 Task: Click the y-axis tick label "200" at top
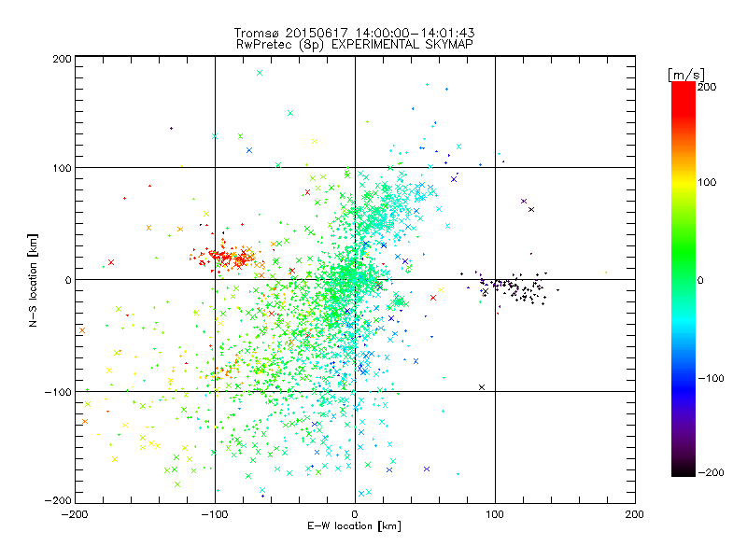(62, 59)
